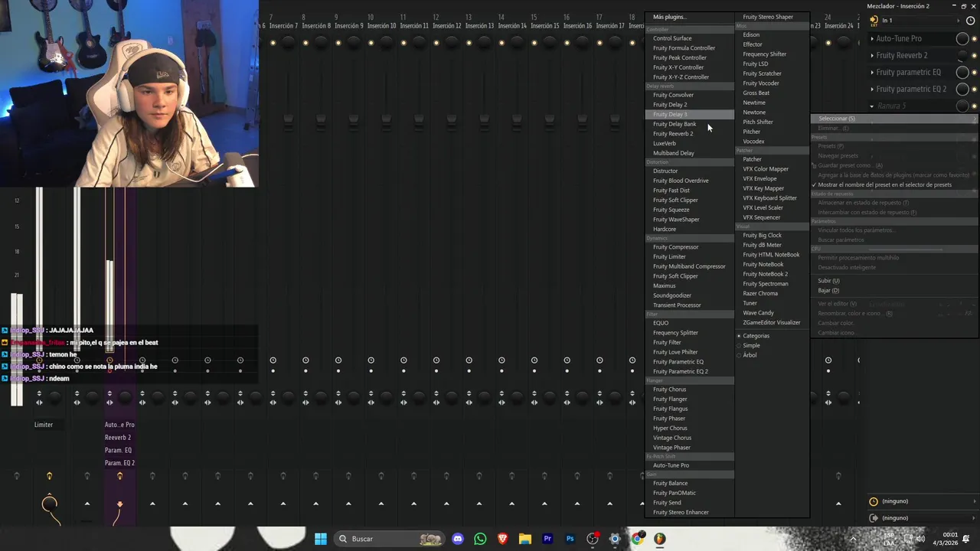Open the volume tray icon
The height and width of the screenshot is (551, 980).
922,539
